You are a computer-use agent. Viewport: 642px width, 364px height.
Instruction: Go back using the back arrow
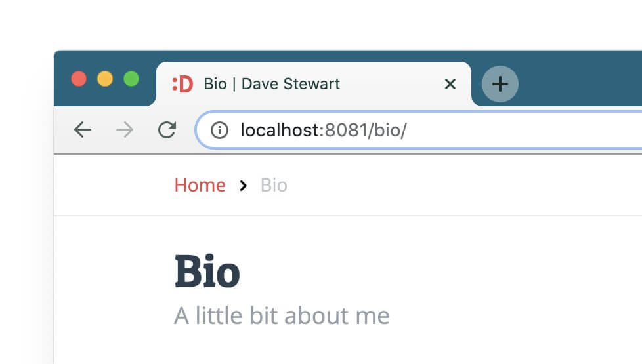tap(82, 130)
